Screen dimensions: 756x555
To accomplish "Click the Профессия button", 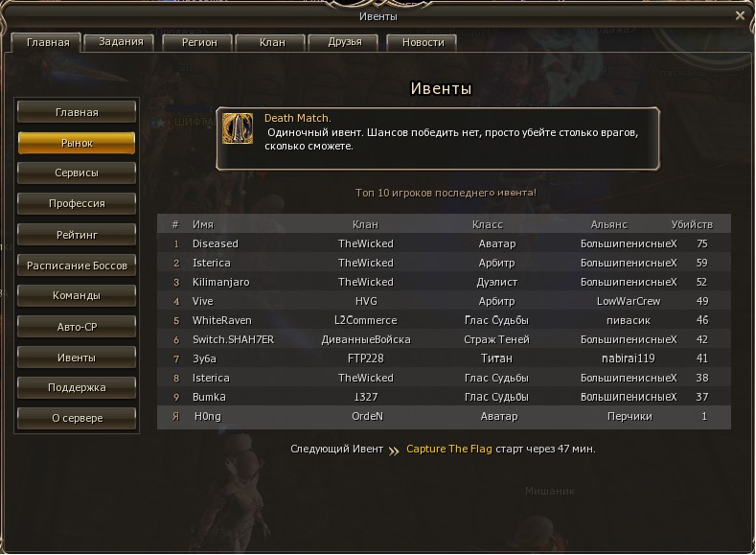I will (x=77, y=203).
